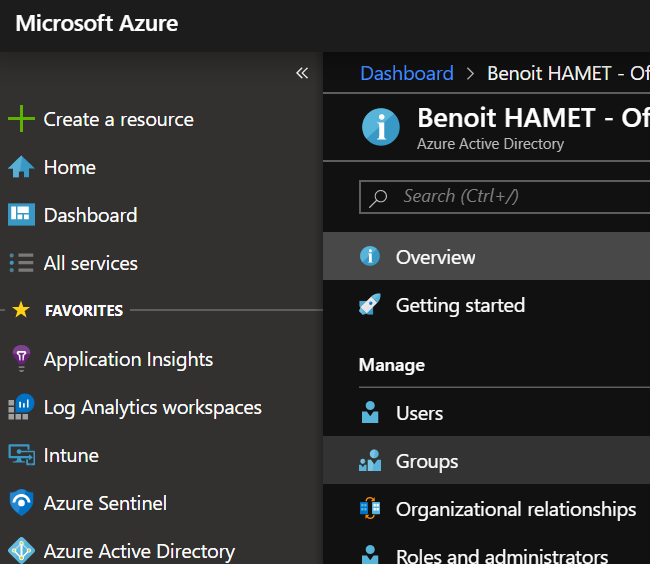Click the Getting started rocket icon
The width and height of the screenshot is (650, 564).
pyautogui.click(x=370, y=305)
